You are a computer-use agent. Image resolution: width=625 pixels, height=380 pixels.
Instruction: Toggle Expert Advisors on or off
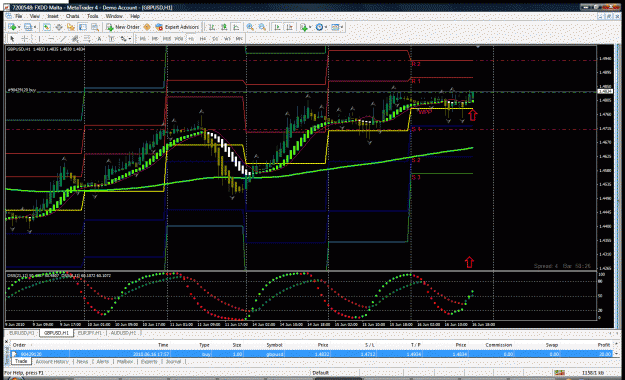pyautogui.click(x=177, y=27)
